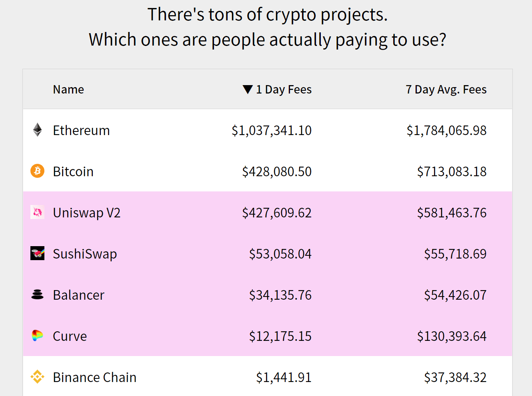Open the Ethereum project link

(81, 130)
